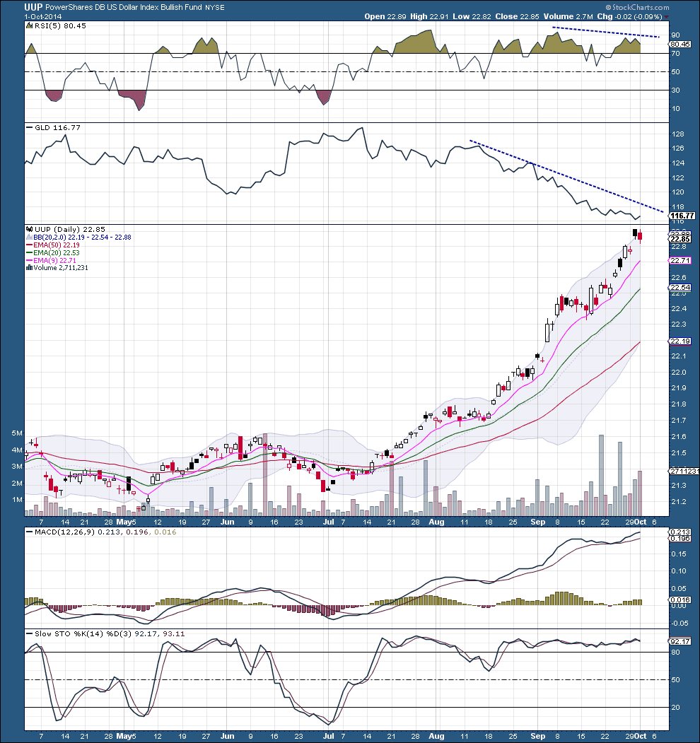The image size is (700, 743).
Task: Click the High 22.91 quote value
Action: pos(429,16)
